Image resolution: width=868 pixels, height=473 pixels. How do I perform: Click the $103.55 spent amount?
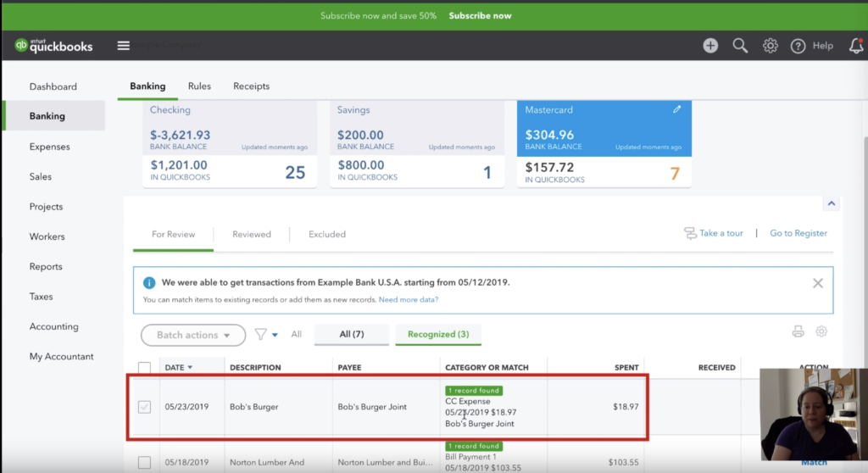[623, 463]
